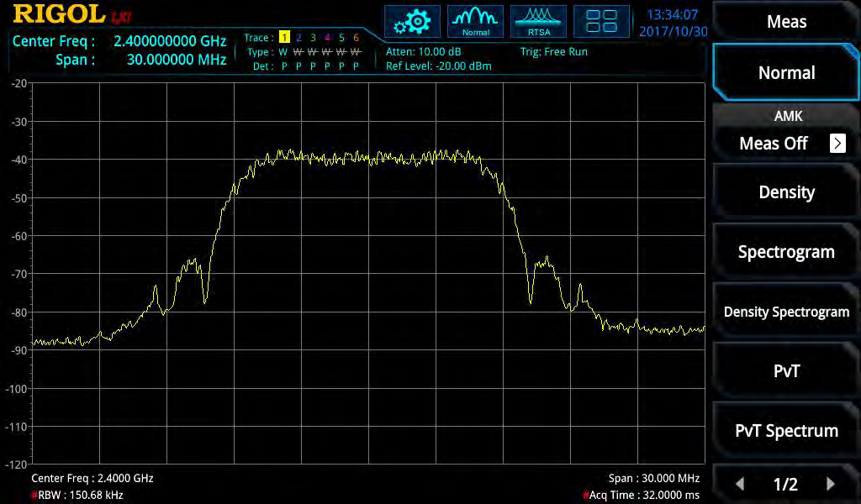Viewport: 861px width, 504px height.
Task: Click the 1/2 page indicator
Action: [785, 484]
